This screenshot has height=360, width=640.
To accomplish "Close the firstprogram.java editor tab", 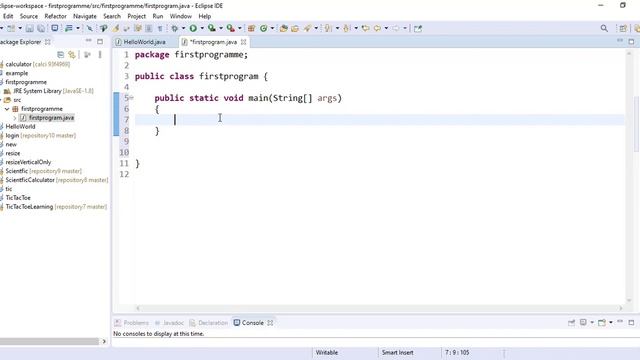I will [244, 42].
